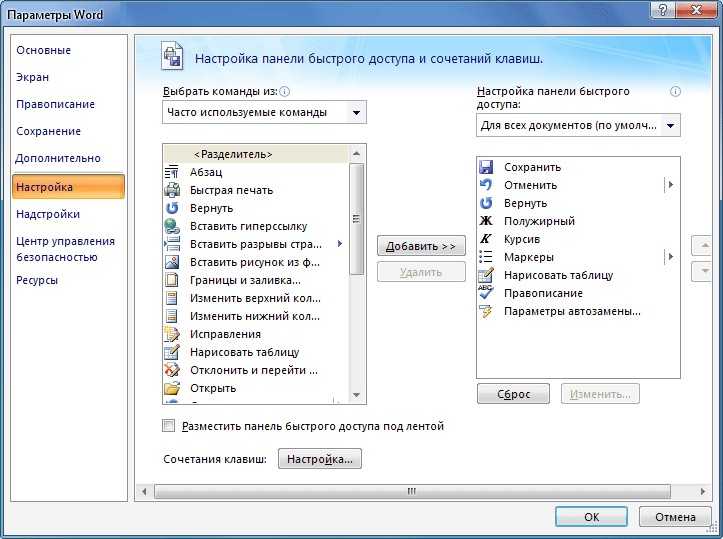This screenshot has width=723, height=539.
Task: Click the Вставить рисунок из файла icon
Action: pyautogui.click(x=172, y=262)
